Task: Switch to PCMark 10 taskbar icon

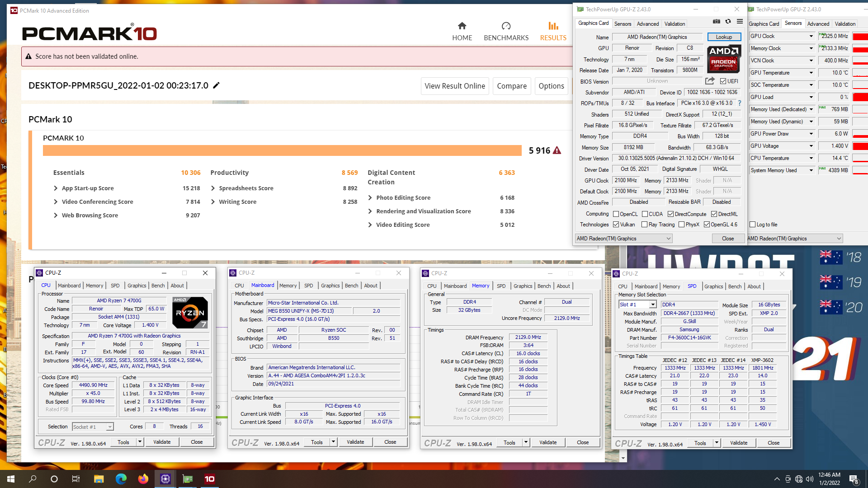Action: pos(210,479)
